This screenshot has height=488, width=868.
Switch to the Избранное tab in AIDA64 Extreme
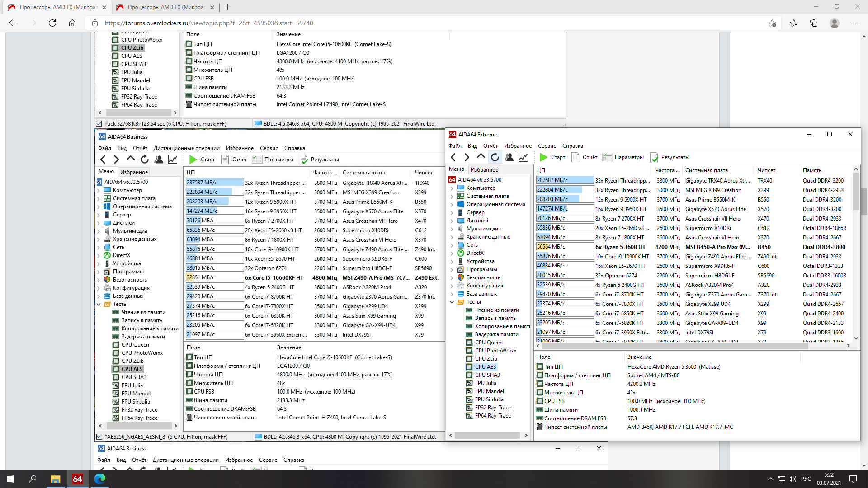point(484,170)
